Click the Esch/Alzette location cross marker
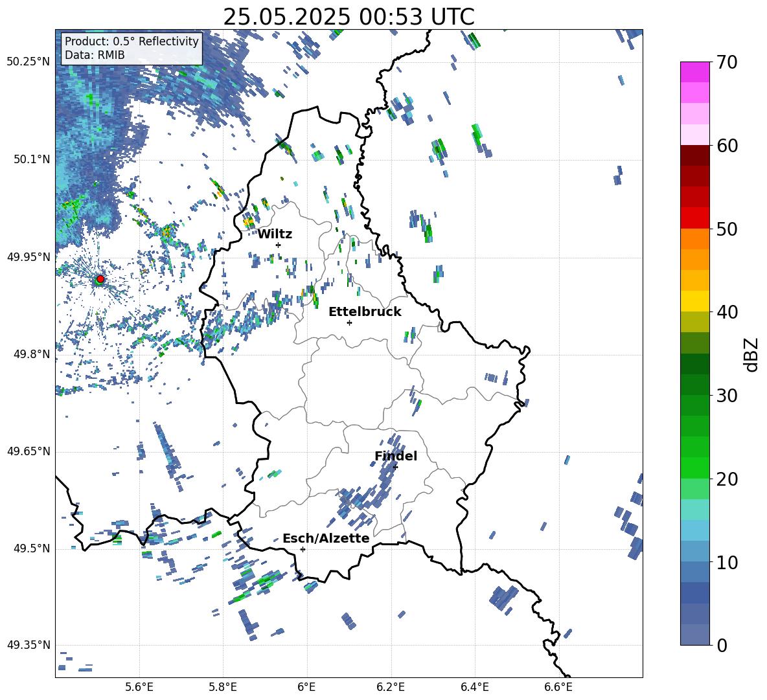Screen dimensions: 767x700 point(303,549)
